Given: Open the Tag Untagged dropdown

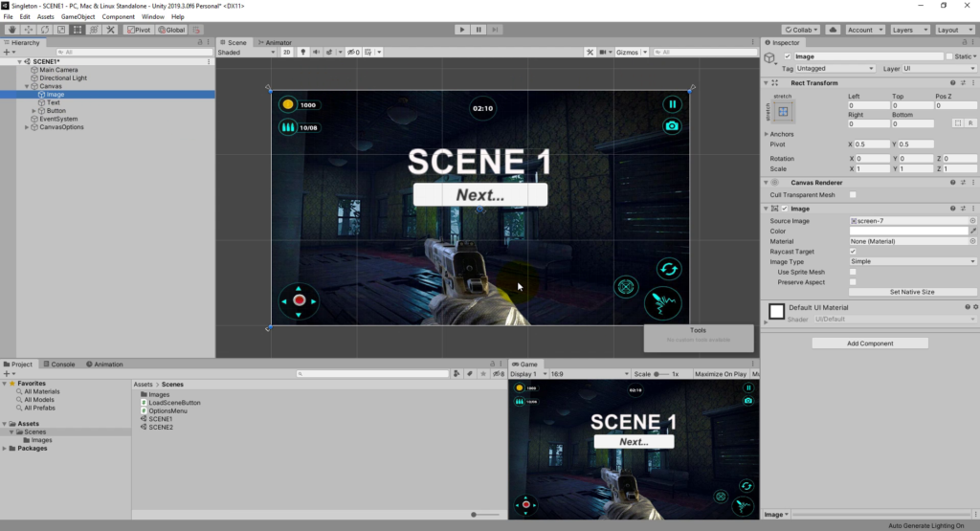Looking at the screenshot, I should (x=835, y=68).
